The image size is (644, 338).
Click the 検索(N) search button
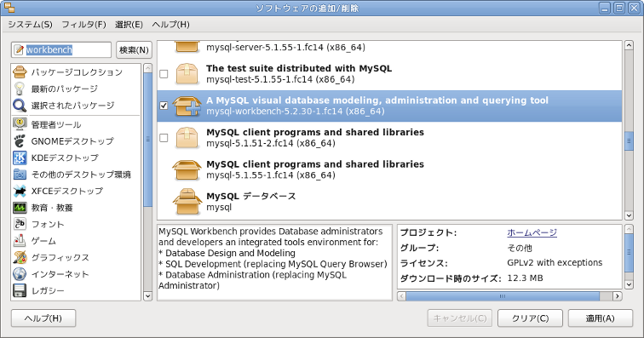(x=134, y=50)
